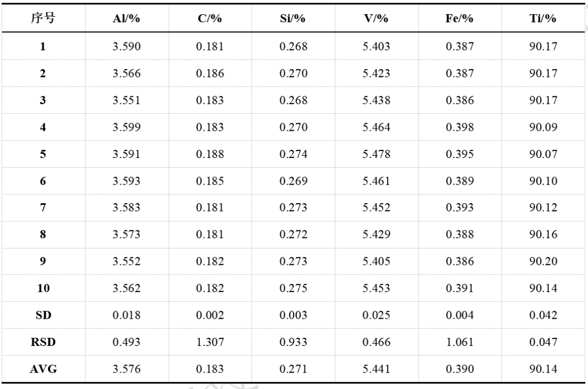Select the average Al value 3.576
Viewport: 588px width, 389px height.
pyautogui.click(x=126, y=369)
